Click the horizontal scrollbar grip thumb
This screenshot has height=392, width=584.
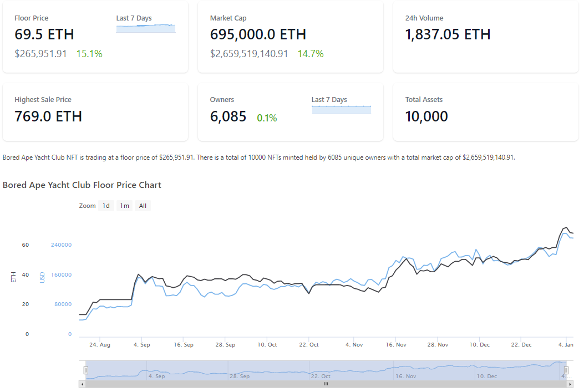326,384
